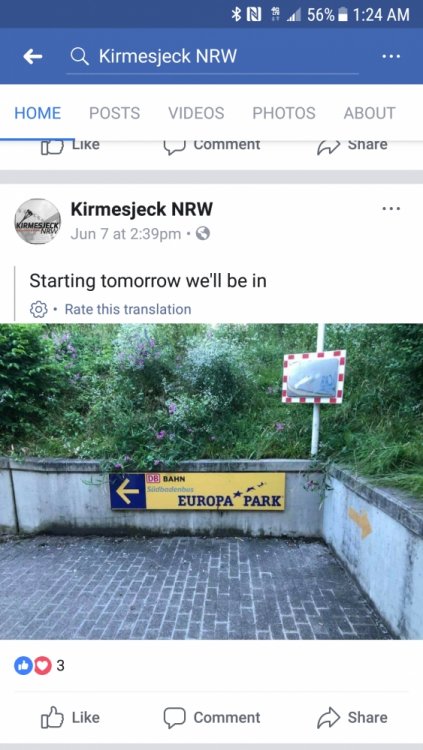
Task: Open translation settings gear icon
Action: pos(39,309)
